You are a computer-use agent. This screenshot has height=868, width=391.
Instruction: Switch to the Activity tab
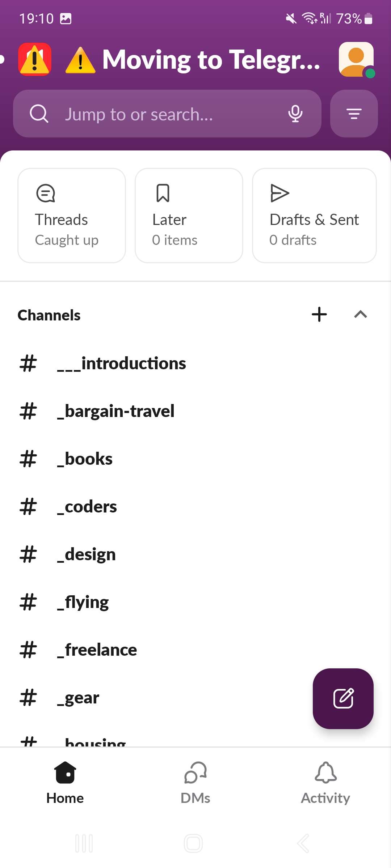[325, 783]
